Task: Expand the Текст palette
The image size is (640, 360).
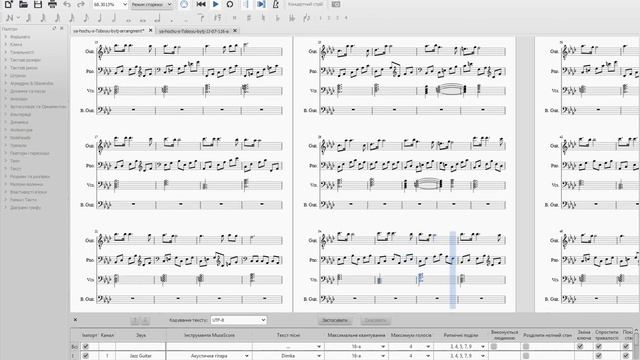Action: point(16,169)
